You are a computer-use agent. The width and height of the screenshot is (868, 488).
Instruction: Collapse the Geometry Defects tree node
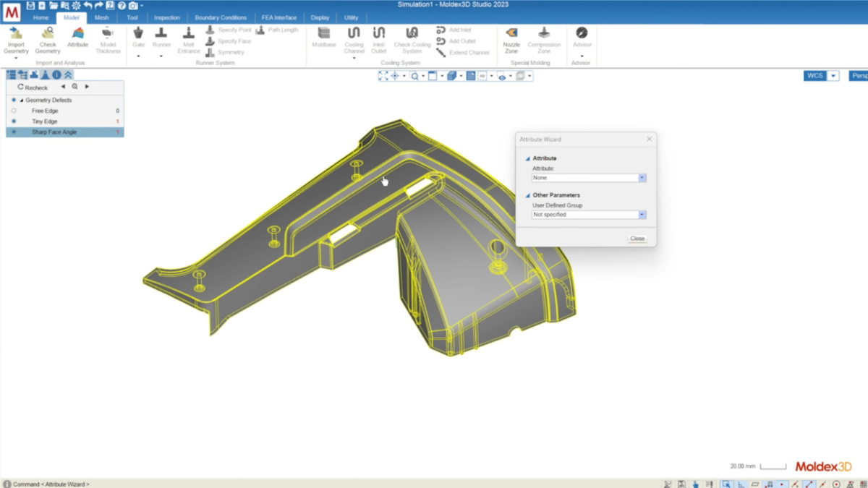[22, 100]
